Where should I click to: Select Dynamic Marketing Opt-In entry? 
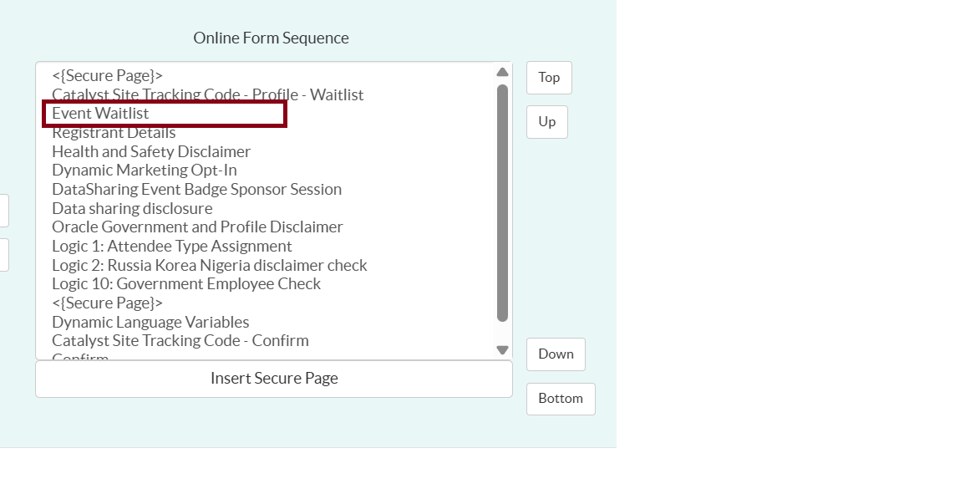(145, 171)
